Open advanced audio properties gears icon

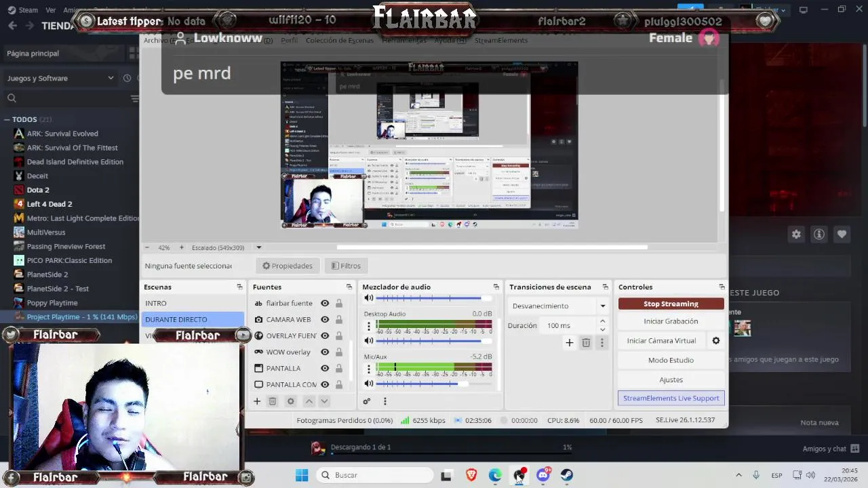coord(367,401)
